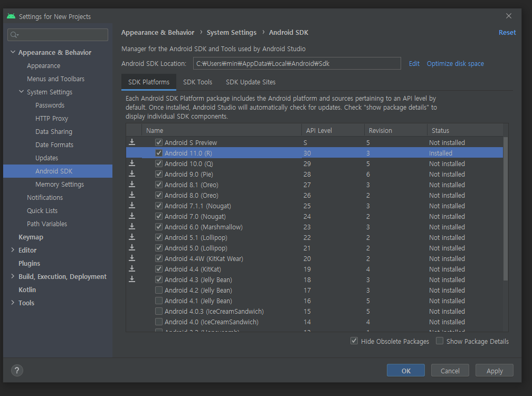
Task: Check the Android 4.1 (Jelly Bean) box
Action: (x=158, y=301)
